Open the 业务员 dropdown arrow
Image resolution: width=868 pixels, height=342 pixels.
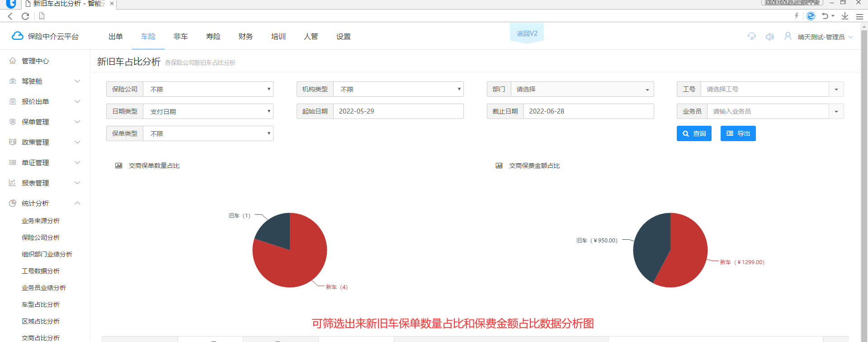pyautogui.click(x=836, y=111)
